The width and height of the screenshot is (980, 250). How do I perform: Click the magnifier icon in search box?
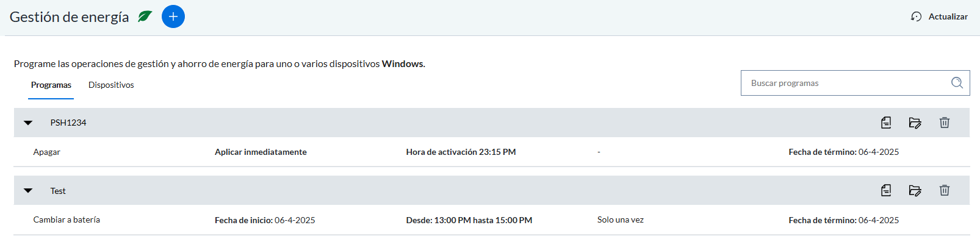(957, 83)
